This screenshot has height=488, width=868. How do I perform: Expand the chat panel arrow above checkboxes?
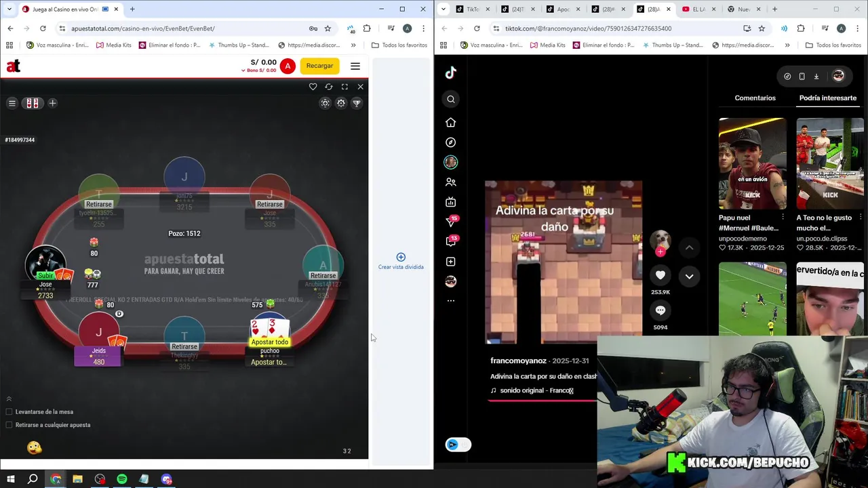click(9, 399)
